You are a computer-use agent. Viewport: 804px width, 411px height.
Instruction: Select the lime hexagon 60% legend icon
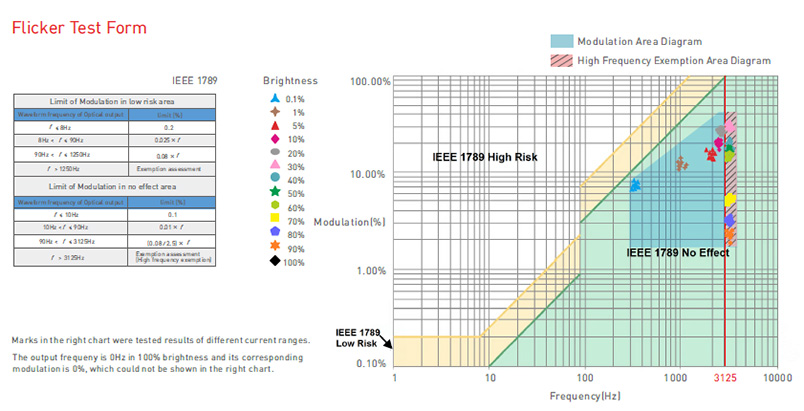point(275,205)
